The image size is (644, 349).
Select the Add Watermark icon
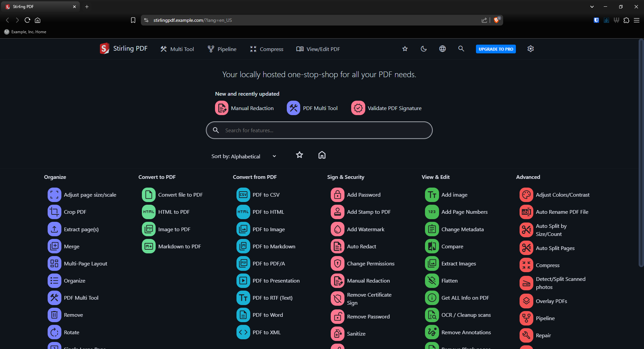tap(337, 229)
